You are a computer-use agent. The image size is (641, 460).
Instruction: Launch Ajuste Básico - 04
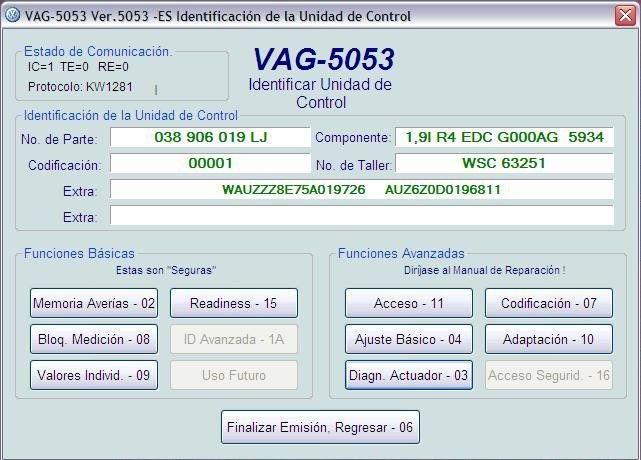tap(409, 339)
